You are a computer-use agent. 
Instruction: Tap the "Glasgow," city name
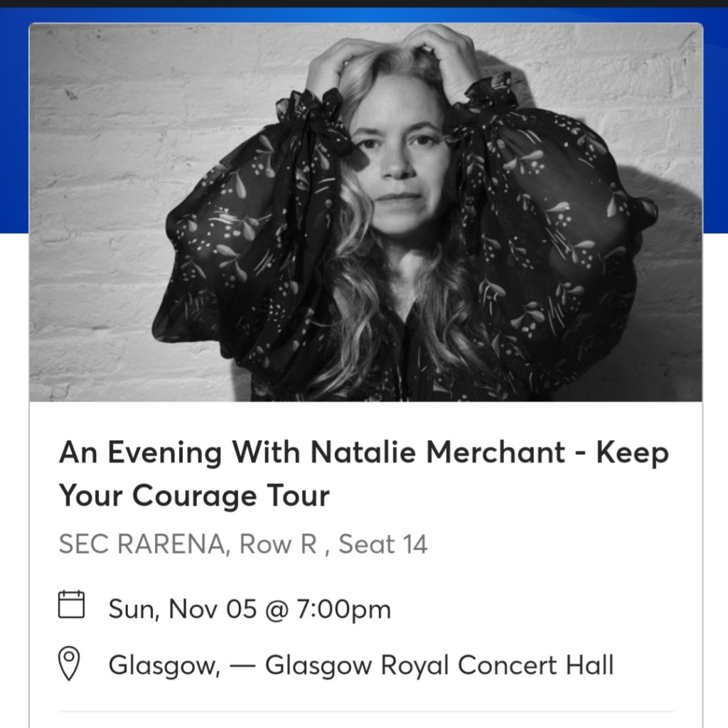[164, 665]
